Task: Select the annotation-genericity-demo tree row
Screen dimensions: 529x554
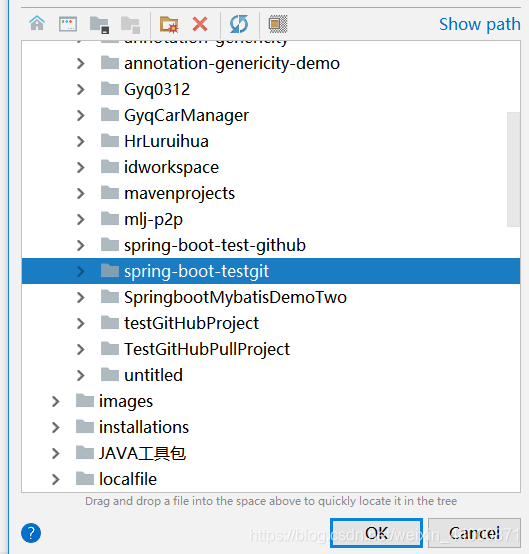Action: tap(271, 64)
